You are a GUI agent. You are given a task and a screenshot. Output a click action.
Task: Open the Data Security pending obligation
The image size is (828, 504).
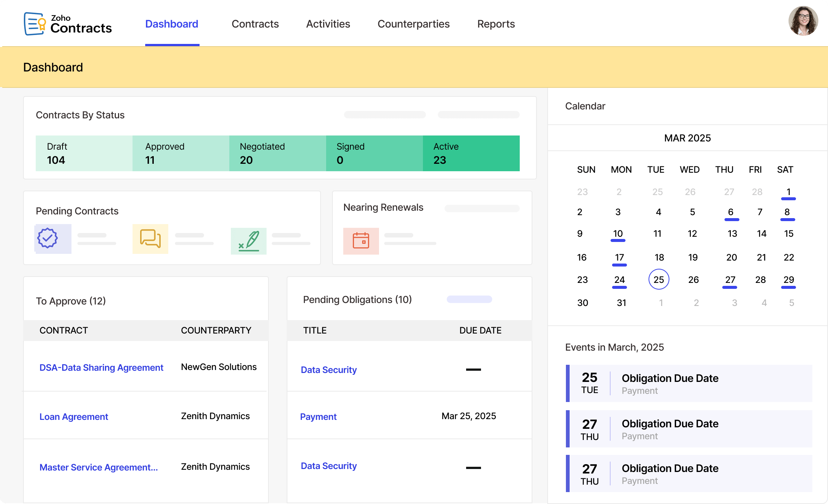point(328,370)
